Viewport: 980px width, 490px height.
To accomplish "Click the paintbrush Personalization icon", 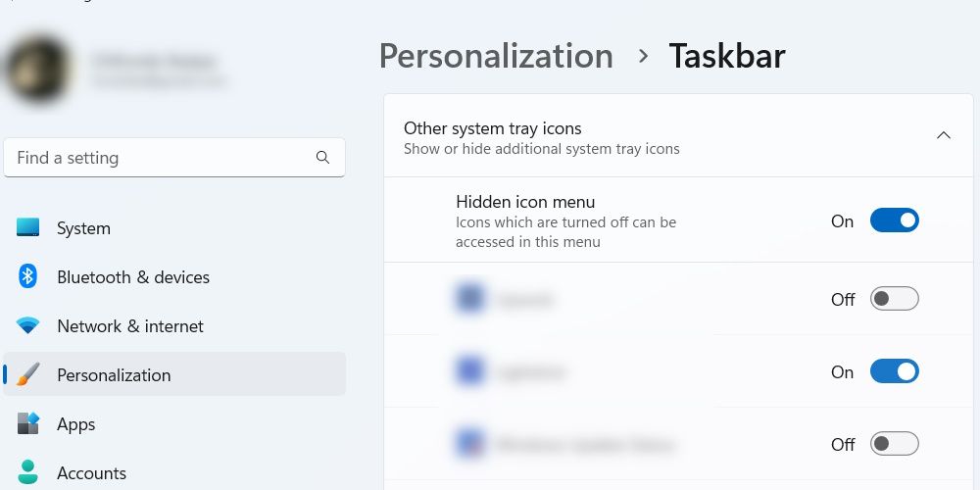I will click(27, 375).
